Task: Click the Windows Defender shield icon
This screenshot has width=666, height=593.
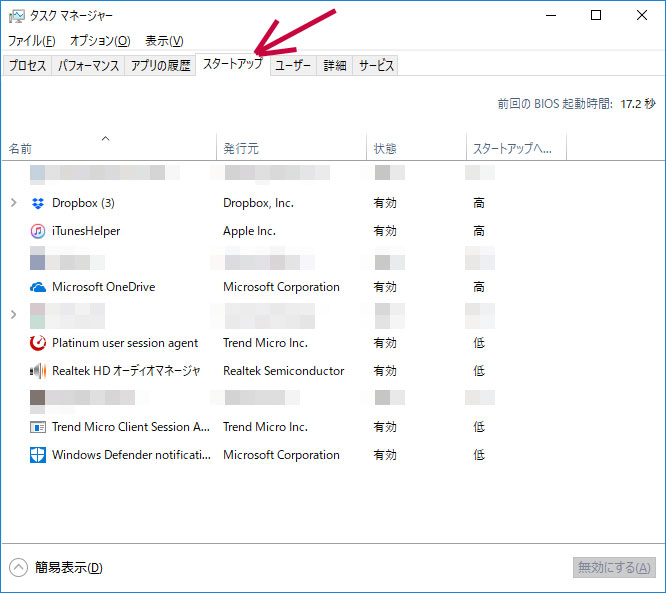Action: [38, 455]
